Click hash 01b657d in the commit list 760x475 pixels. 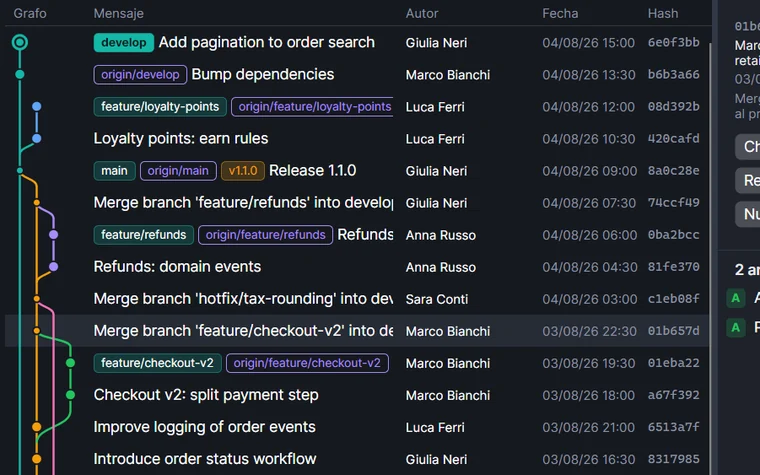674,331
